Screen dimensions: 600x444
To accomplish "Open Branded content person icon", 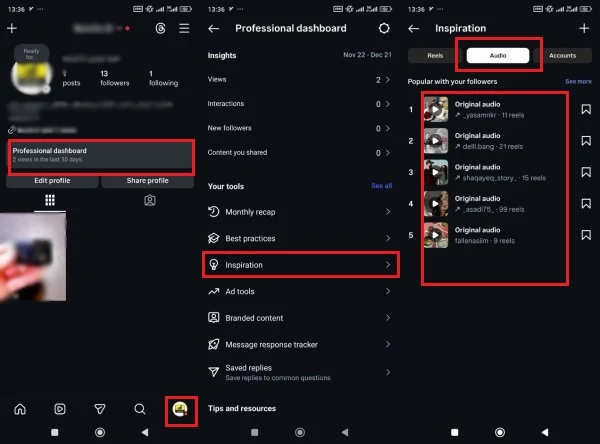I will [x=214, y=318].
